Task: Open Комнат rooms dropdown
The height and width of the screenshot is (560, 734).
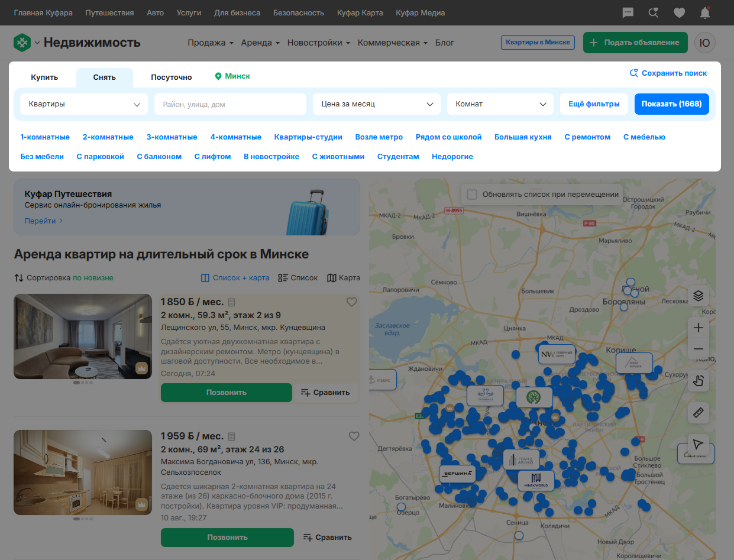Action: pos(500,104)
